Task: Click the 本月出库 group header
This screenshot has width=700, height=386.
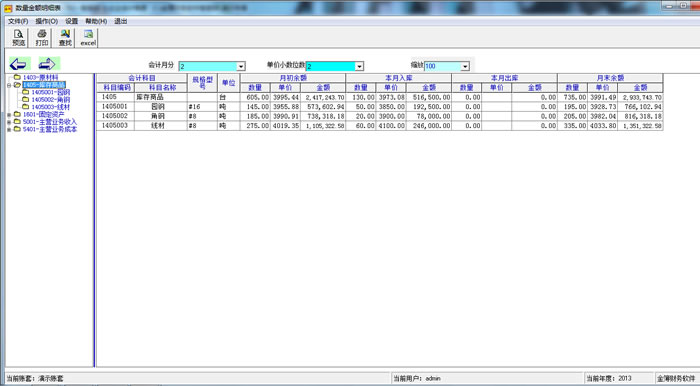Action: pyautogui.click(x=504, y=78)
